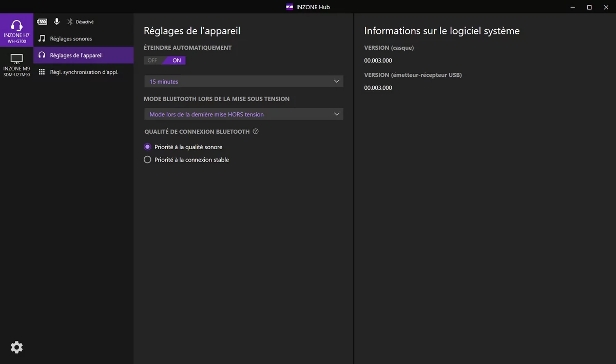The width and height of the screenshot is (616, 364).
Task: Switch auto power off to ON
Action: tap(176, 60)
